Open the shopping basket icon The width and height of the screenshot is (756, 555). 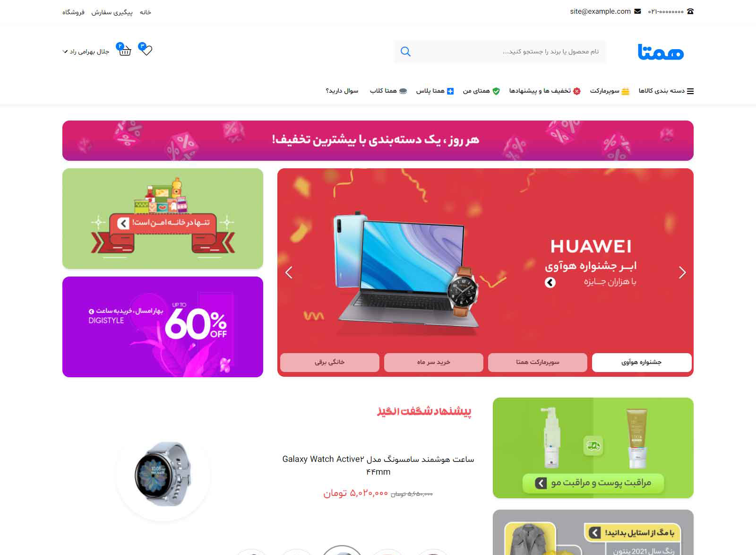(x=125, y=51)
